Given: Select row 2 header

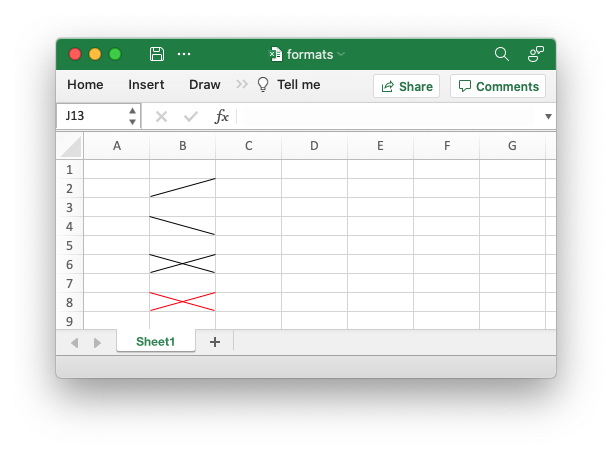Looking at the screenshot, I should pyautogui.click(x=69, y=189).
